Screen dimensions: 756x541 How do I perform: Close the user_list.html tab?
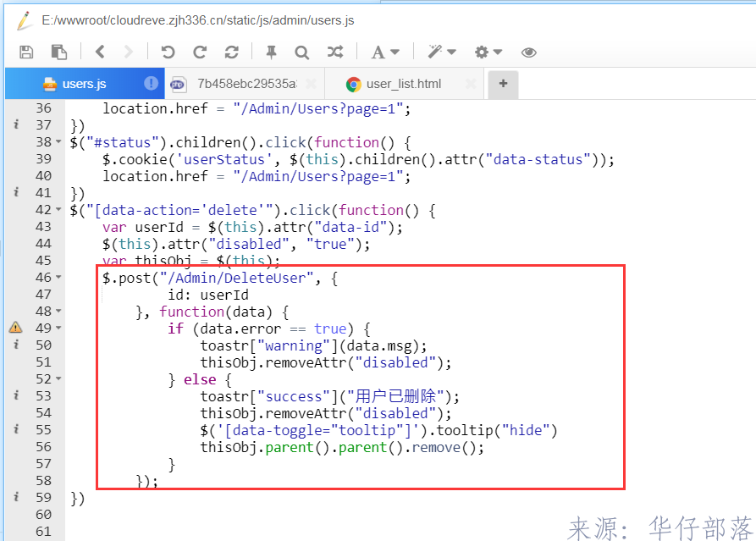pyautogui.click(x=470, y=84)
